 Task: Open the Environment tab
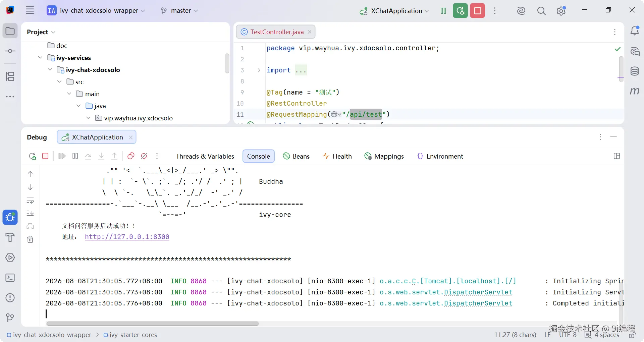(440, 156)
